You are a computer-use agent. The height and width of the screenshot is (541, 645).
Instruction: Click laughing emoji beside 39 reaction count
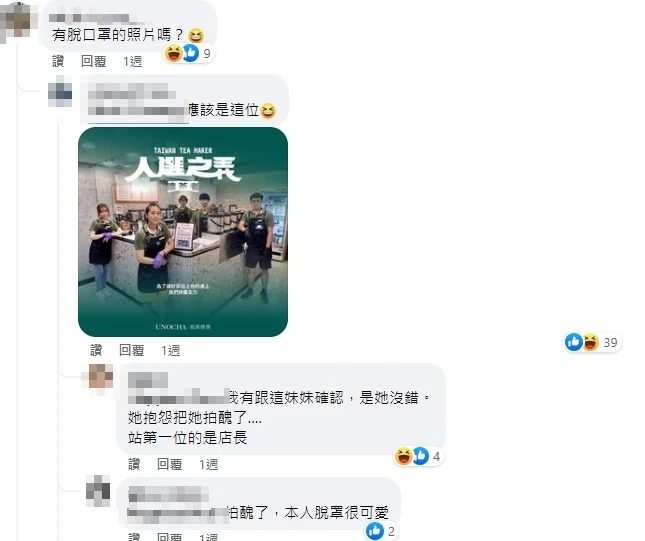[x=591, y=342]
